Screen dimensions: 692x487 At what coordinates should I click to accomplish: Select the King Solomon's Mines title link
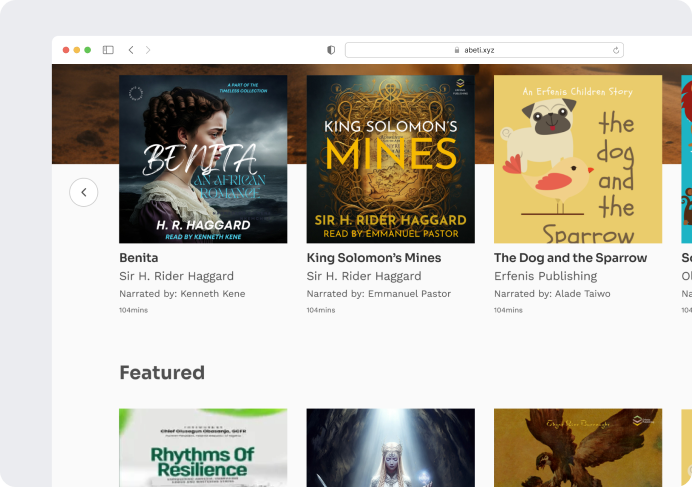point(374,257)
